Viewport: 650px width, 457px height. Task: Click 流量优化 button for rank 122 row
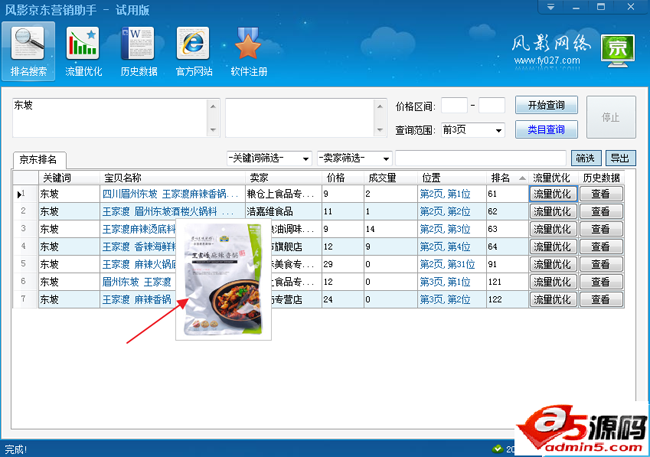[x=553, y=299]
